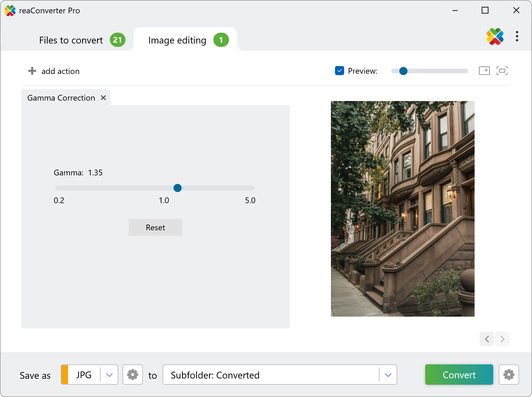The width and height of the screenshot is (532, 397).
Task: Click the green Convert button
Action: [x=459, y=375]
